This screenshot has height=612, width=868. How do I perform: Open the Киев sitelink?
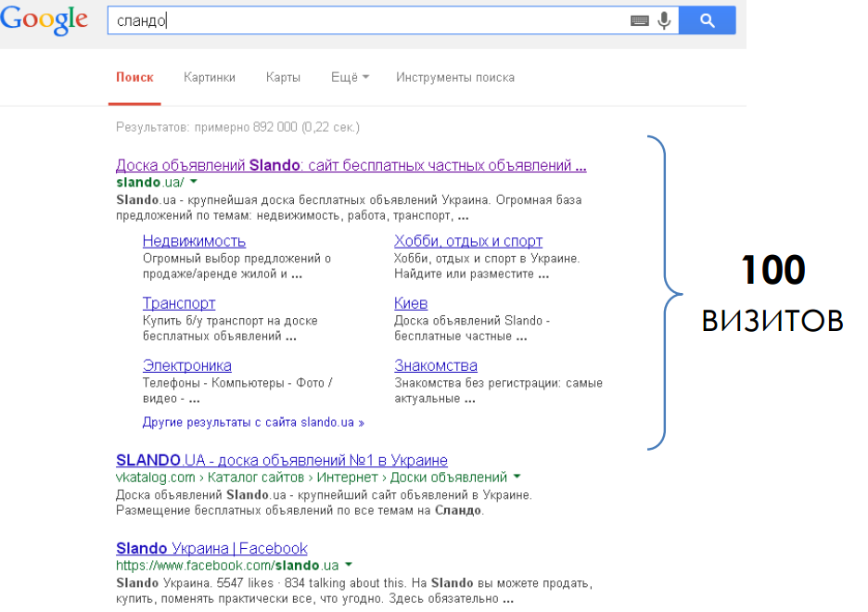pos(411,303)
